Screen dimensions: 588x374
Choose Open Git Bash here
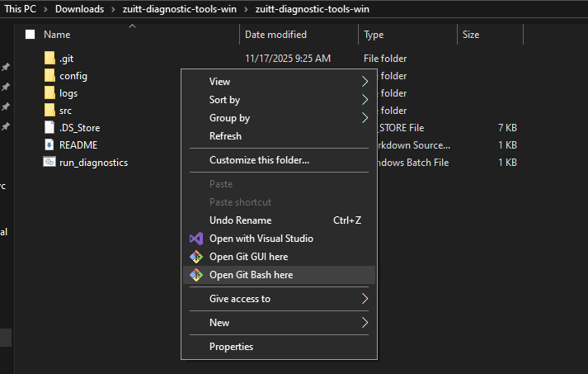coord(251,275)
